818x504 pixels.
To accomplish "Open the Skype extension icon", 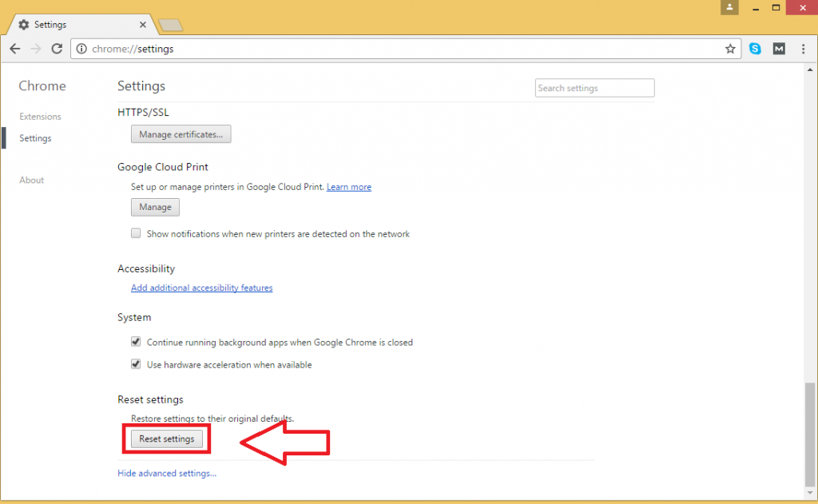I will [755, 49].
